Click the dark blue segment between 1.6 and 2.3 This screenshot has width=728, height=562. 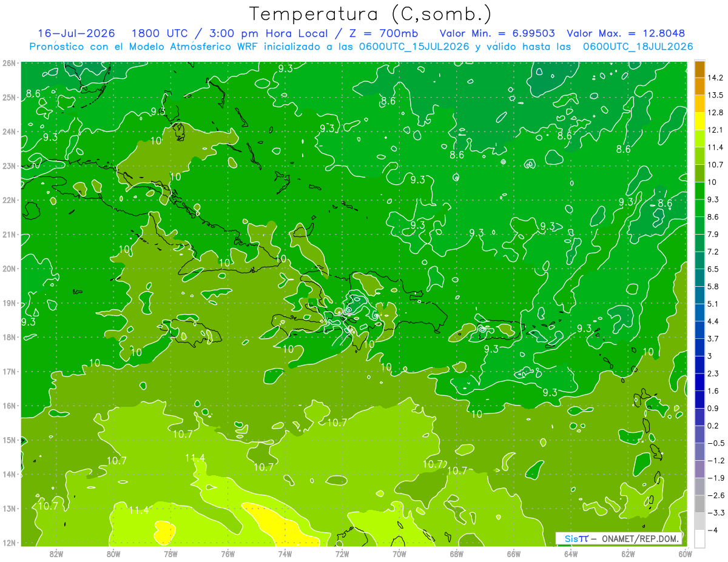[699, 382]
